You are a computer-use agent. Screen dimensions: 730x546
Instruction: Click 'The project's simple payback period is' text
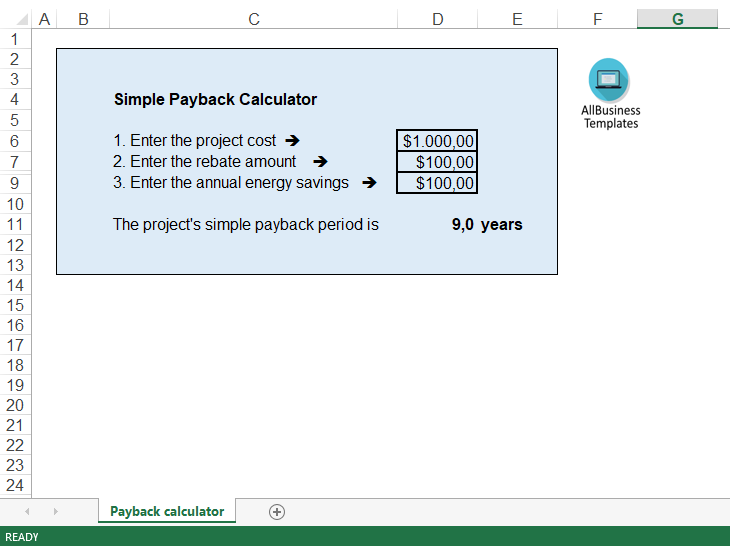tap(246, 224)
